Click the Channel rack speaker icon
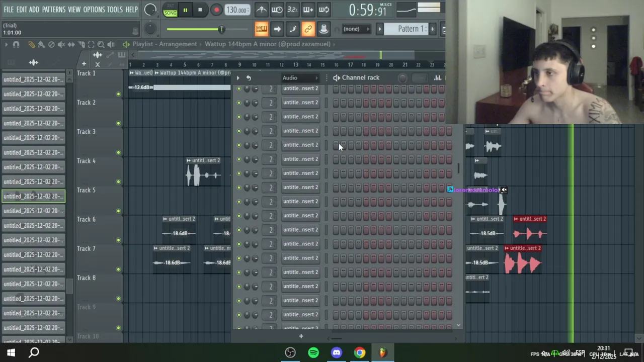644x362 pixels. [x=336, y=78]
